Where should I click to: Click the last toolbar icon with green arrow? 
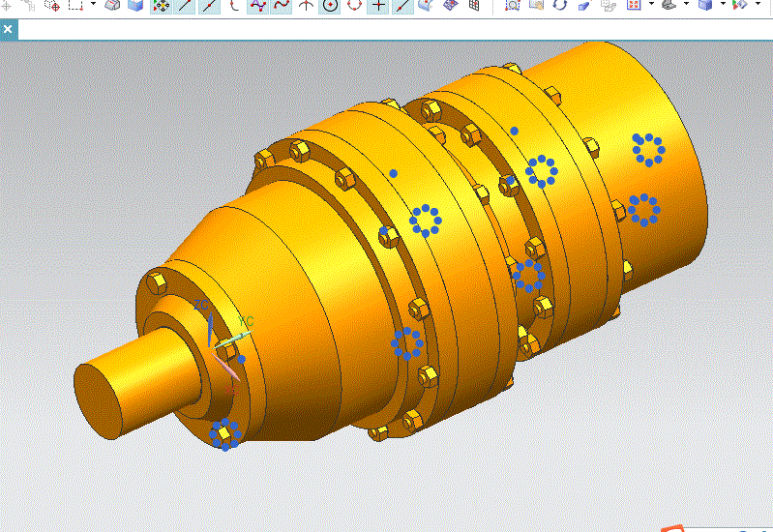[741, 6]
